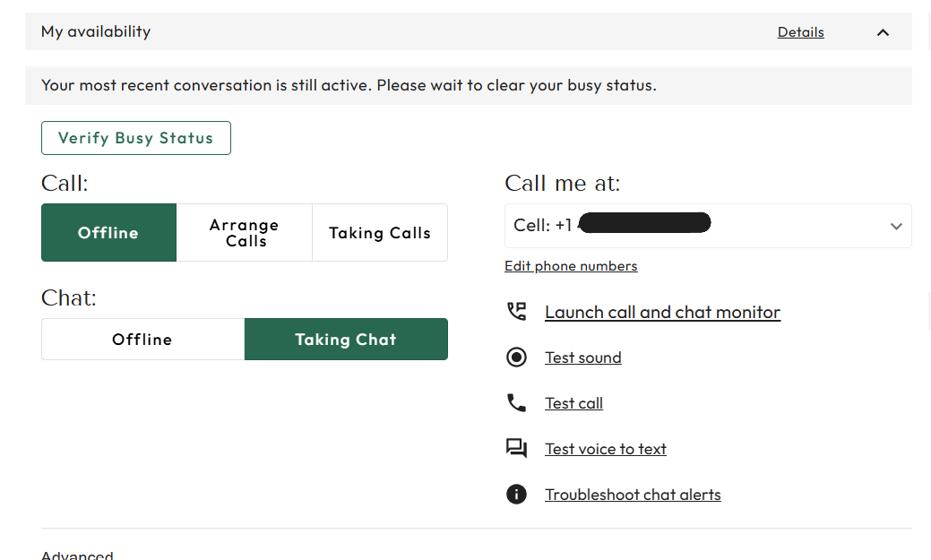The width and height of the screenshot is (931, 560).
Task: Click the Test call link
Action: tap(573, 403)
